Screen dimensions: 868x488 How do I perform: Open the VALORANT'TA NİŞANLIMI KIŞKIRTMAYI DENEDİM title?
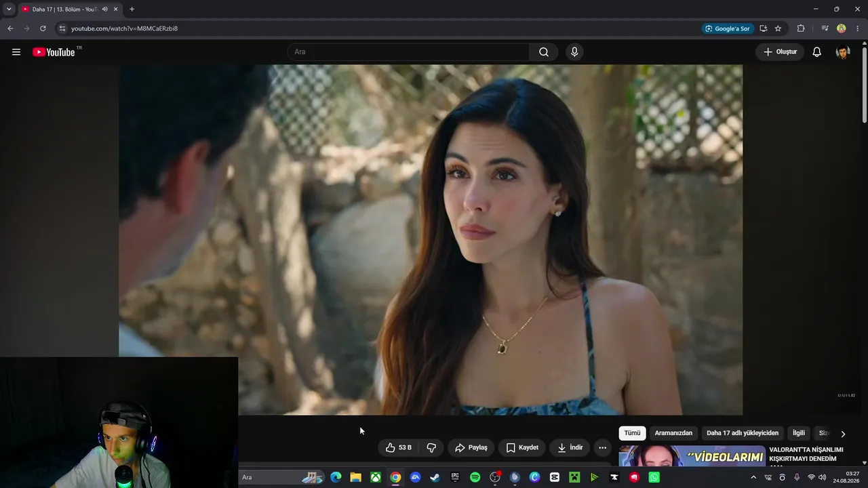pyautogui.click(x=806, y=454)
